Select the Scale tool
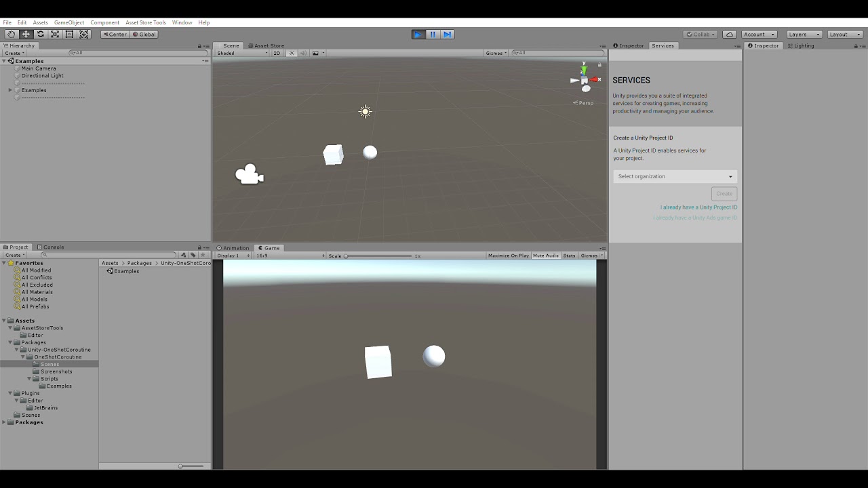868x488 pixels. (x=54, y=34)
